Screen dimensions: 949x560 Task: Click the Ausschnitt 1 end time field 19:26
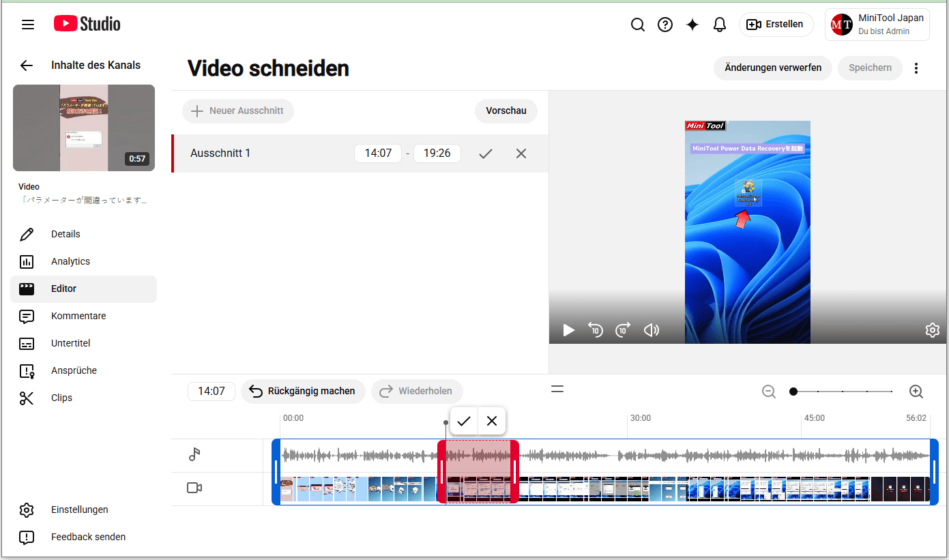click(437, 153)
